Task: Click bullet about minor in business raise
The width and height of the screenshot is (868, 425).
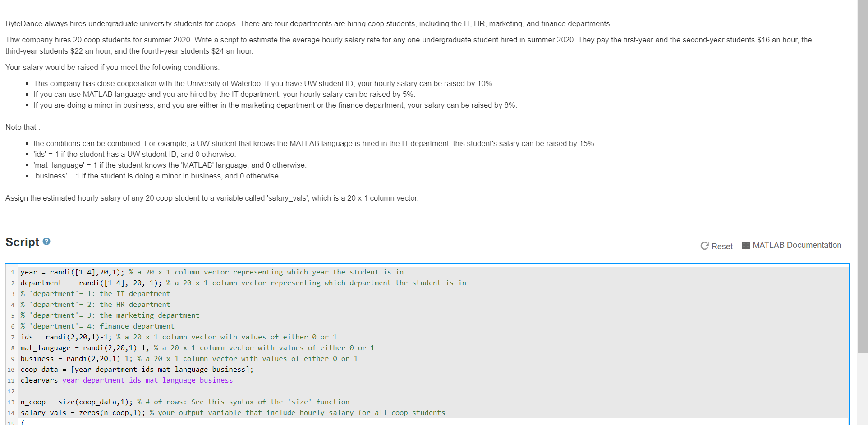Action: pyautogui.click(x=275, y=105)
